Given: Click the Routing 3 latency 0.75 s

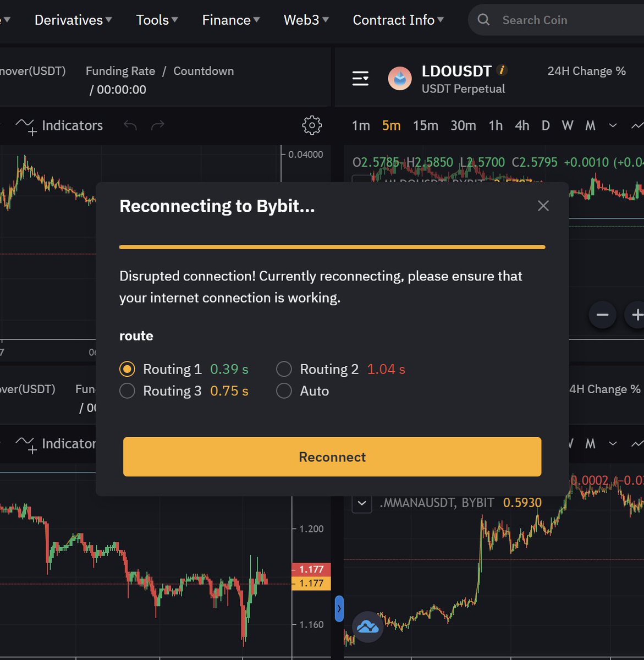Looking at the screenshot, I should click(x=229, y=391).
